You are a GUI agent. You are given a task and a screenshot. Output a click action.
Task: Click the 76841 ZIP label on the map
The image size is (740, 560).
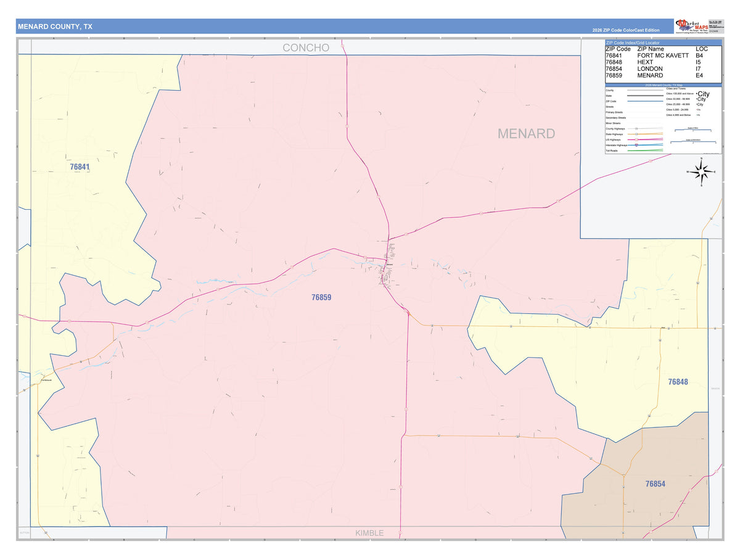(80, 167)
